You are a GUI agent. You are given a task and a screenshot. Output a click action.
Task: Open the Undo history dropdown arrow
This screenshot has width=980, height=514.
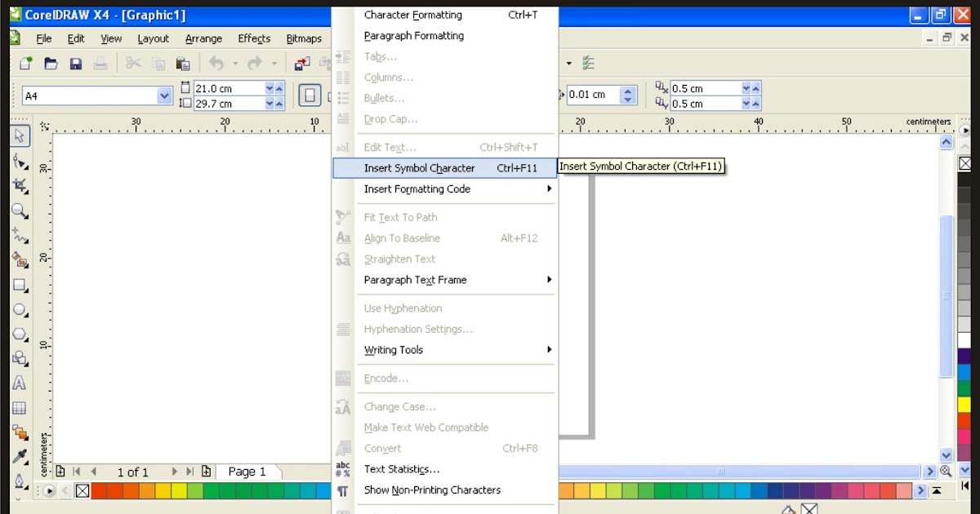pos(235,64)
